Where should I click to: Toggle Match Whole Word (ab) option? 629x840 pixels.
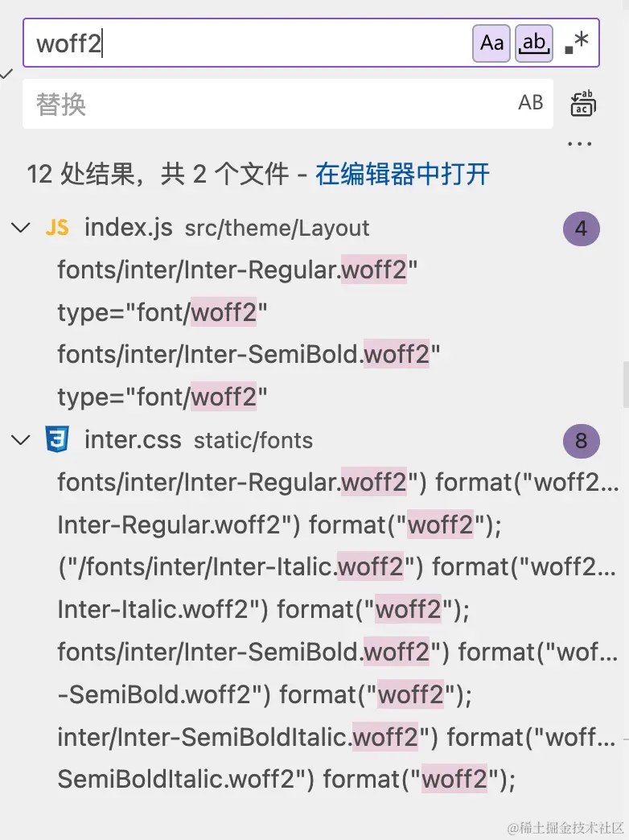click(534, 43)
